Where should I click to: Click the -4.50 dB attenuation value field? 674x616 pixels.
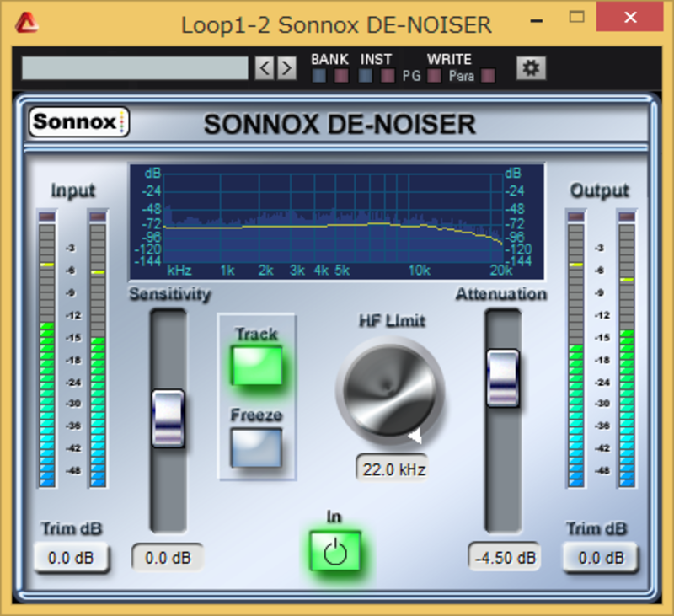[x=503, y=558]
